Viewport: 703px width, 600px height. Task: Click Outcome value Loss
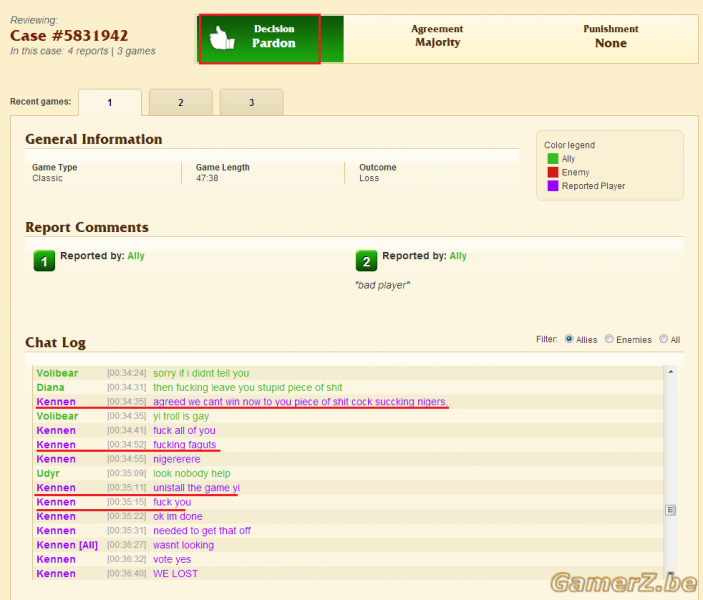[x=369, y=178]
